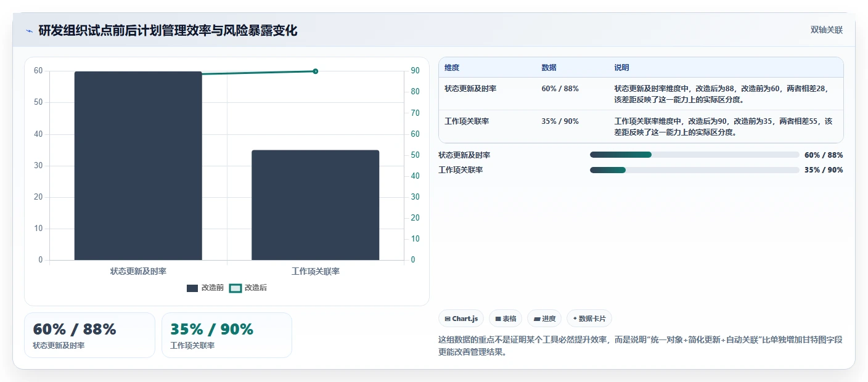This screenshot has width=868, height=382.
Task: Click the 数据卡片 star icon
Action: [575, 319]
